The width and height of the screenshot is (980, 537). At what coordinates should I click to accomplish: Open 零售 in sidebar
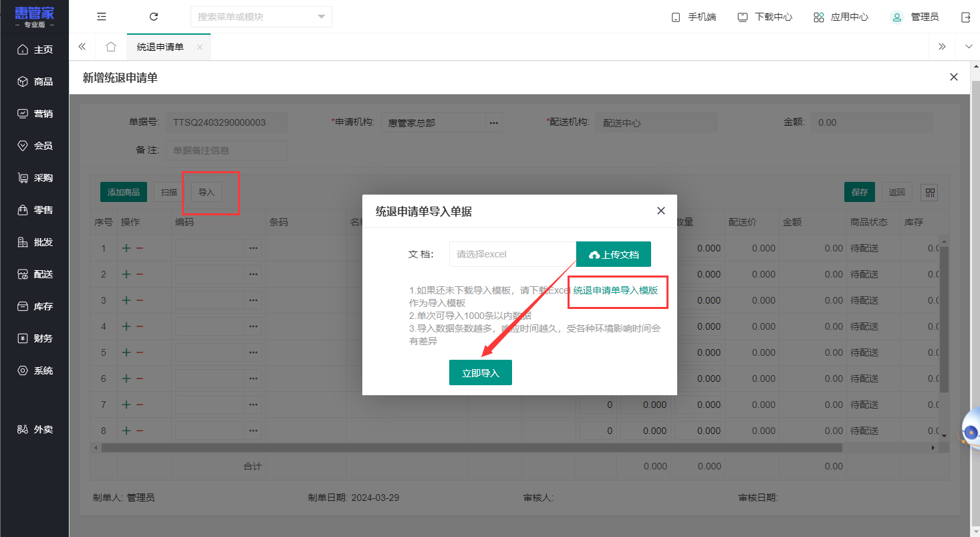[x=35, y=210]
